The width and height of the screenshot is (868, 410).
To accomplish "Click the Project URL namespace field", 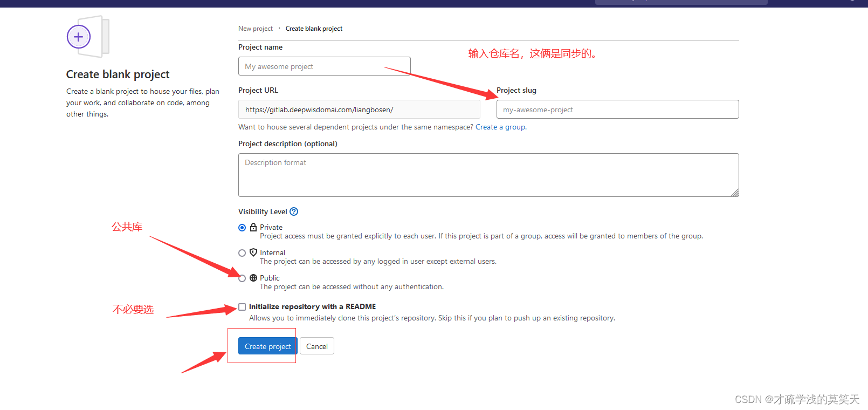I will tap(359, 110).
